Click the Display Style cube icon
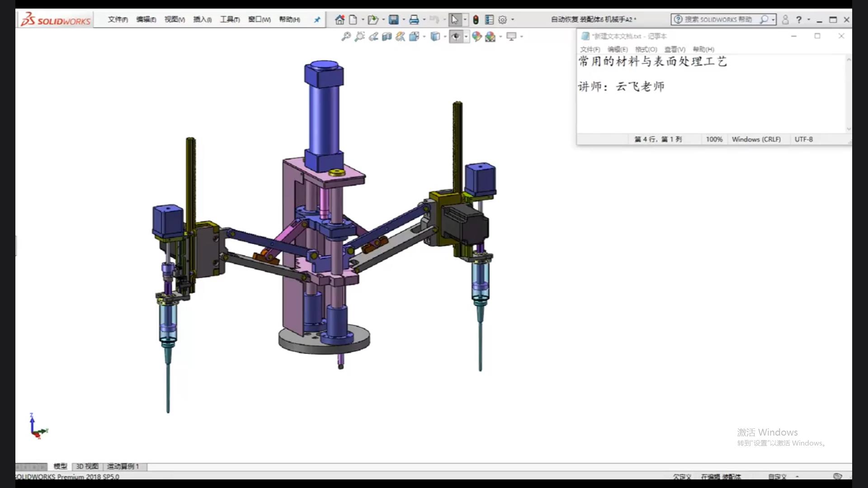Screen dimensions: 868x488 point(435,37)
